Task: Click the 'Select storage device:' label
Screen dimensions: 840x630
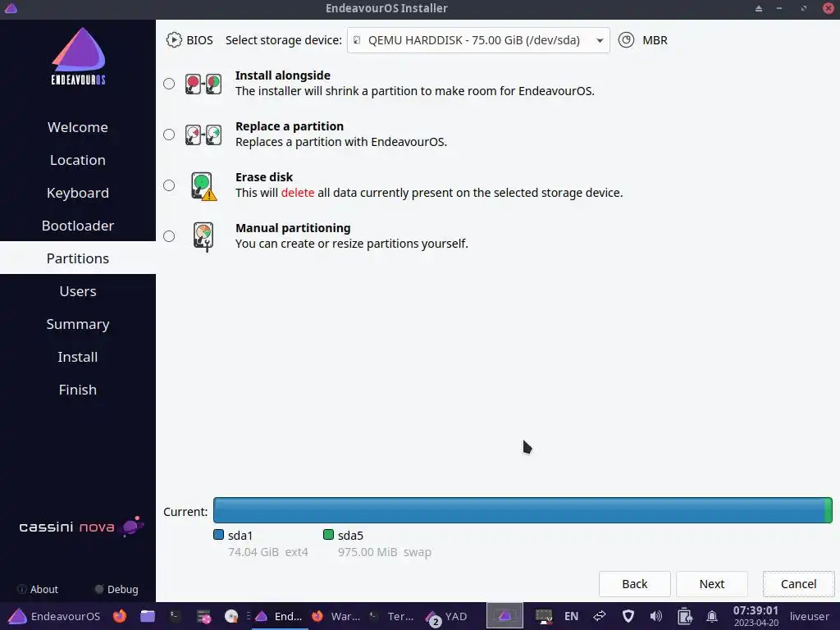Action: 283,40
